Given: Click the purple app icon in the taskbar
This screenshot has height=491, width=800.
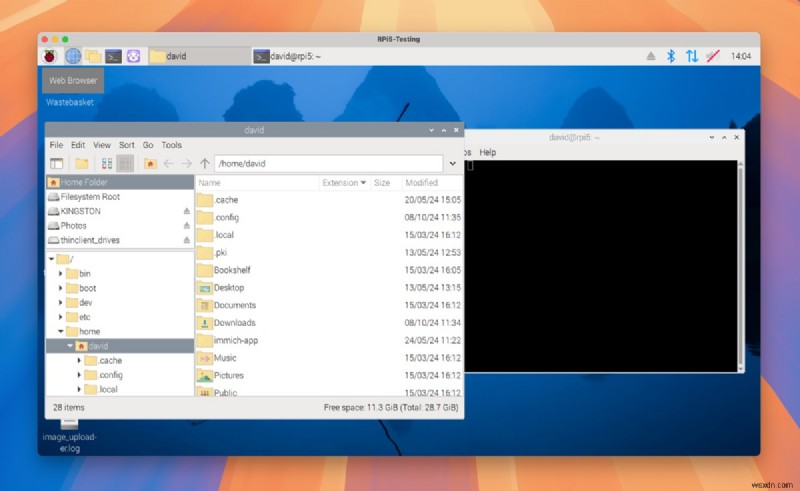Looking at the screenshot, I should [134, 56].
